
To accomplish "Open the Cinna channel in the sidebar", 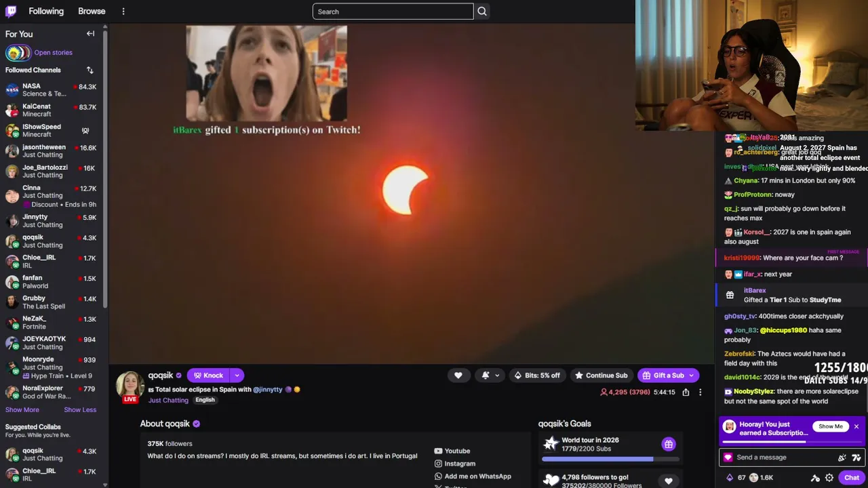I will [x=51, y=196].
